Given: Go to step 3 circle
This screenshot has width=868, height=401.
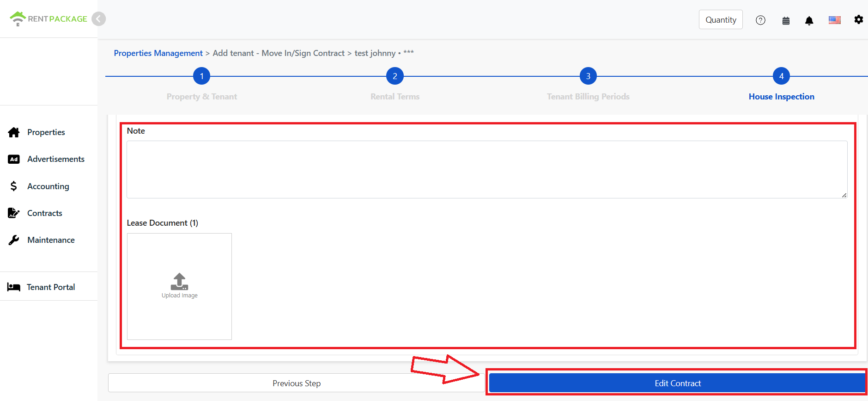Looking at the screenshot, I should coord(588,76).
